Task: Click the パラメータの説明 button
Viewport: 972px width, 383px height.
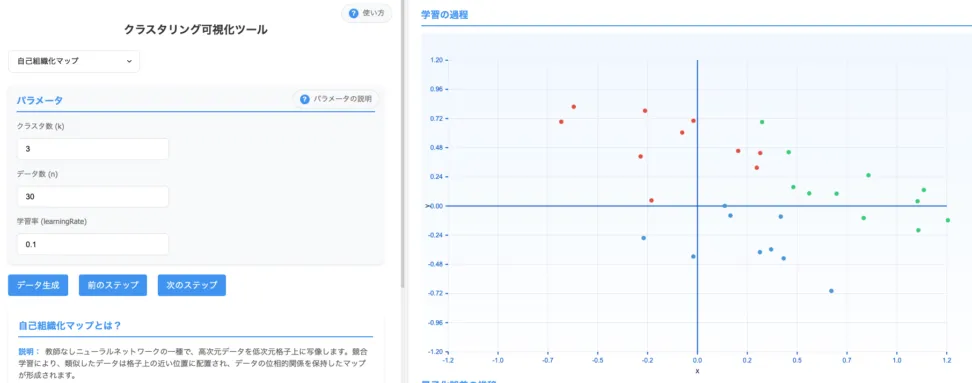Action: (x=336, y=99)
